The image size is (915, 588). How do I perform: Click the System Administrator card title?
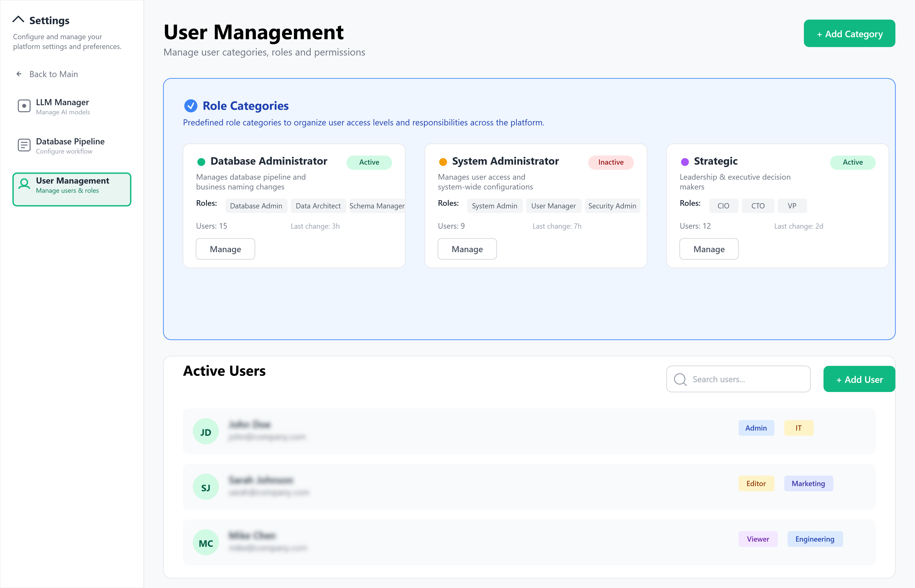[505, 161]
